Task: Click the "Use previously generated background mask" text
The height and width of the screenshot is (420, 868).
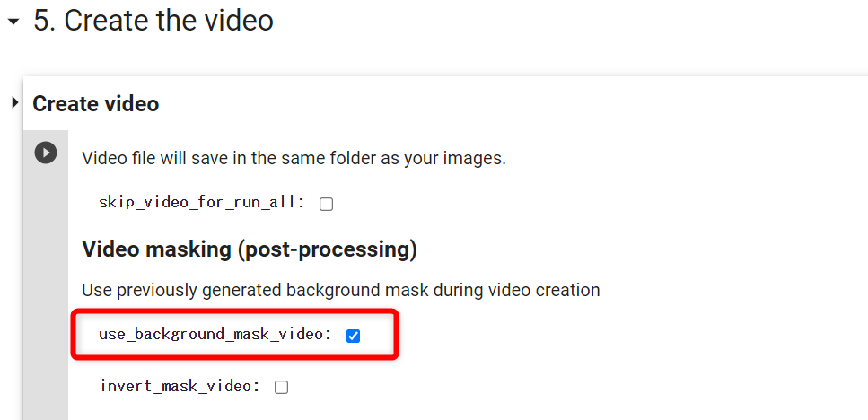Action: [x=341, y=290]
